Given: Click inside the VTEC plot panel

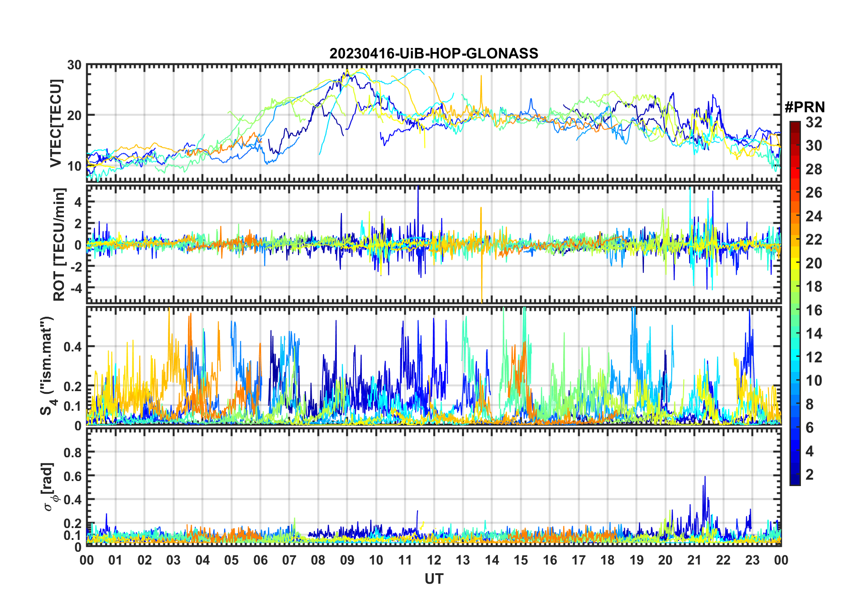Looking at the screenshot, I should point(434,123).
